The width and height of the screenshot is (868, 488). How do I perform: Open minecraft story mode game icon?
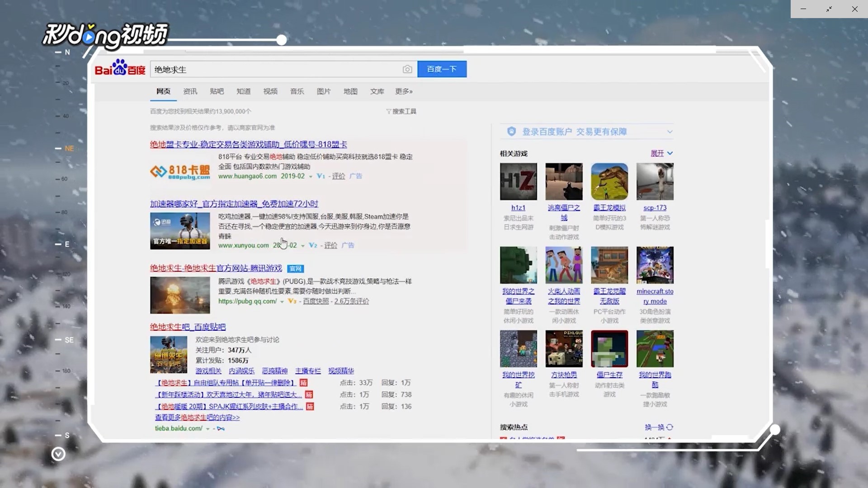pyautogui.click(x=655, y=265)
